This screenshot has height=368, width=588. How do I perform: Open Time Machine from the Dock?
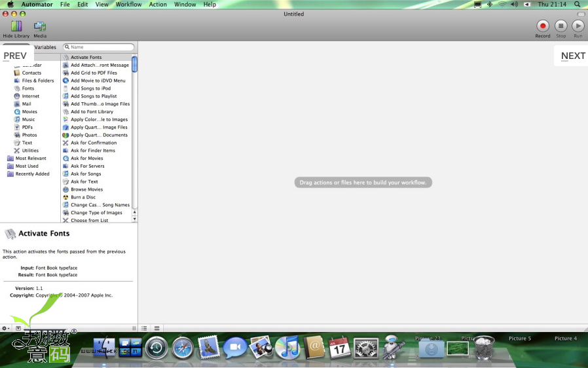(x=156, y=348)
